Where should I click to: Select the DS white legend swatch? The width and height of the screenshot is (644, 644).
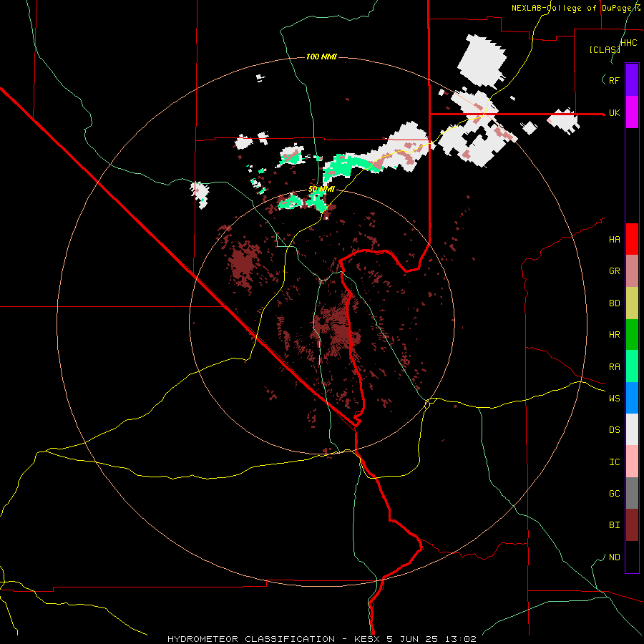[632, 429]
